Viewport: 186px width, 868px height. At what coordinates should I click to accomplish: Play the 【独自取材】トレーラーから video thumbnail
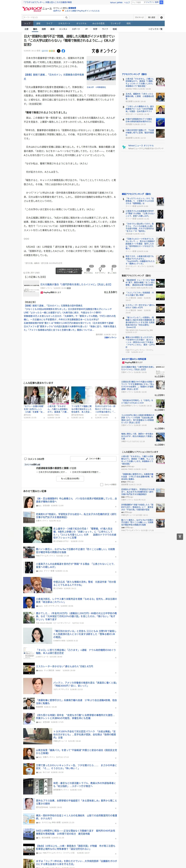pyautogui.click(x=160, y=283)
